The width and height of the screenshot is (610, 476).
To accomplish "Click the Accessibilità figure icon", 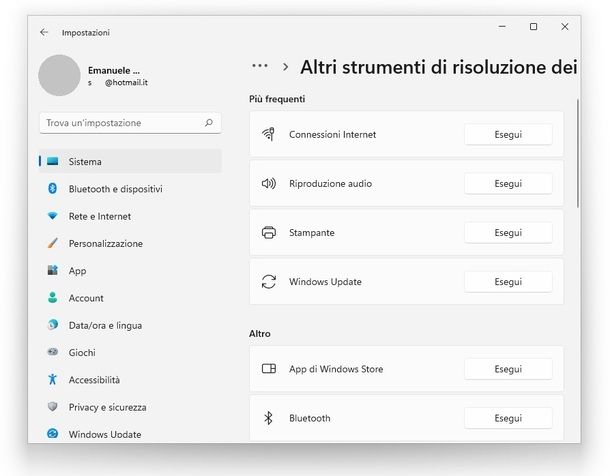I will tap(53, 379).
